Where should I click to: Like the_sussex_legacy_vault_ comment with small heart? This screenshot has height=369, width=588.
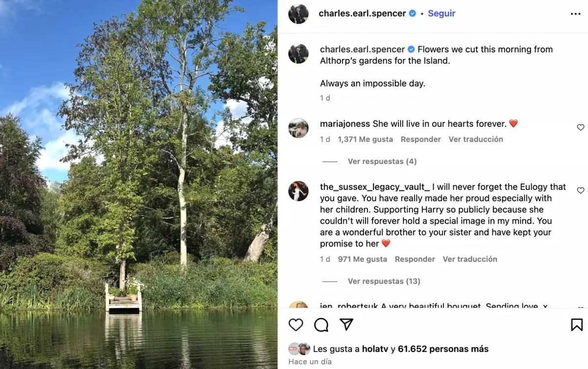pos(581,190)
